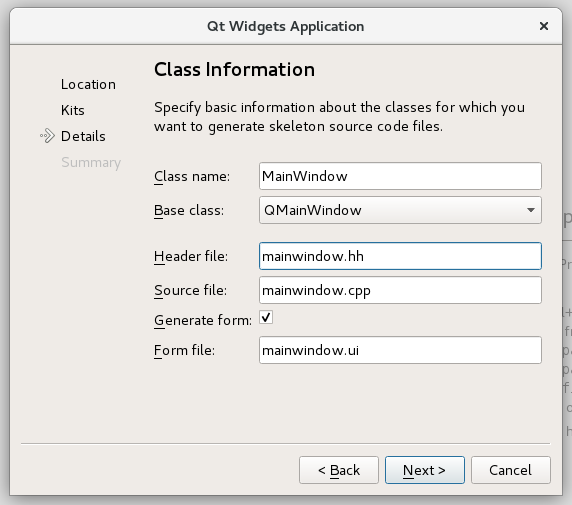Go back with the Back button

[x=339, y=470]
